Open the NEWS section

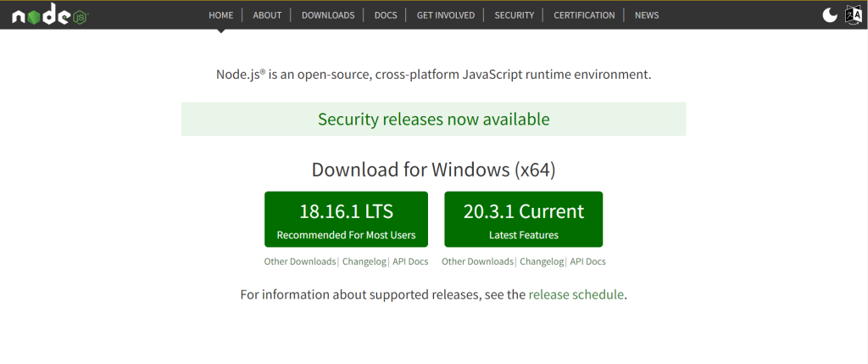[647, 15]
